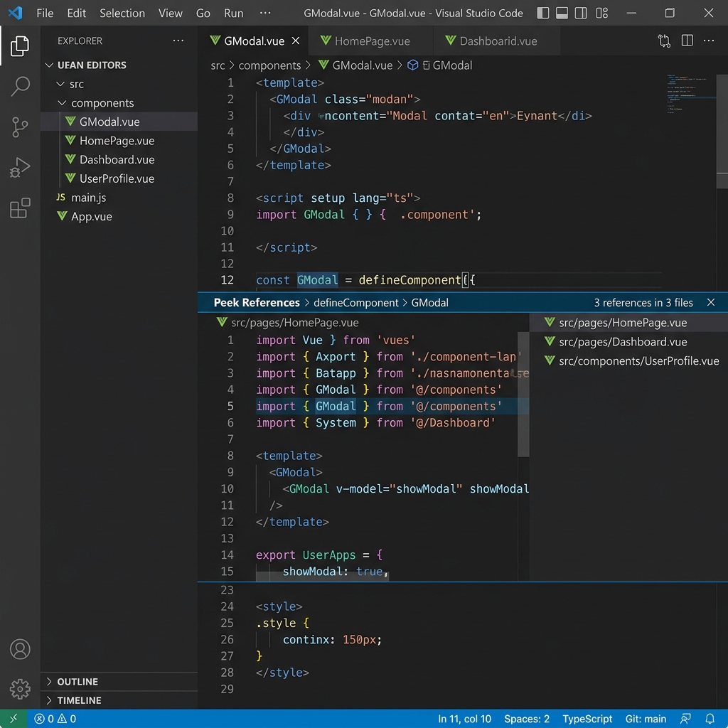
Task: Close the GModal.vue editor tab
Action: pyautogui.click(x=296, y=41)
